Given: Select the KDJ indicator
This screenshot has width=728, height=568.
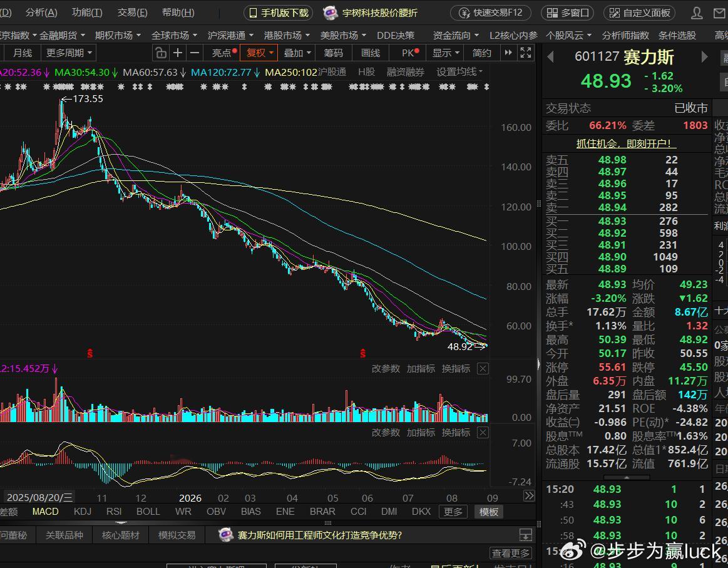Looking at the screenshot, I should coord(83,512).
